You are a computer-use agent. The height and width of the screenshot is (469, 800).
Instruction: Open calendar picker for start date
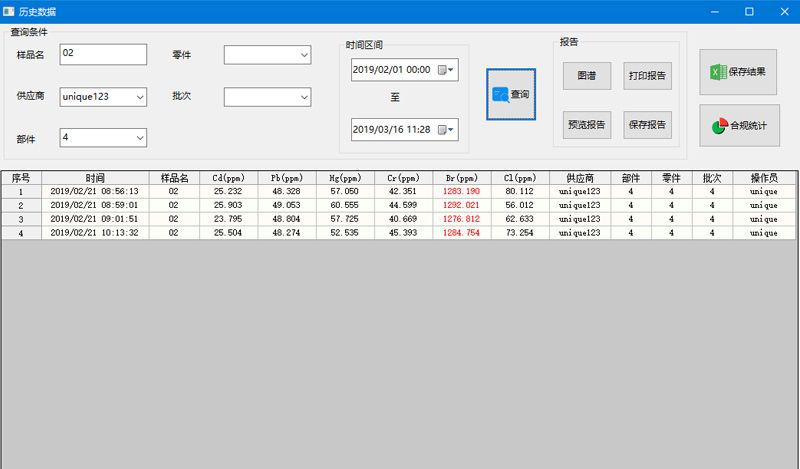pos(446,70)
